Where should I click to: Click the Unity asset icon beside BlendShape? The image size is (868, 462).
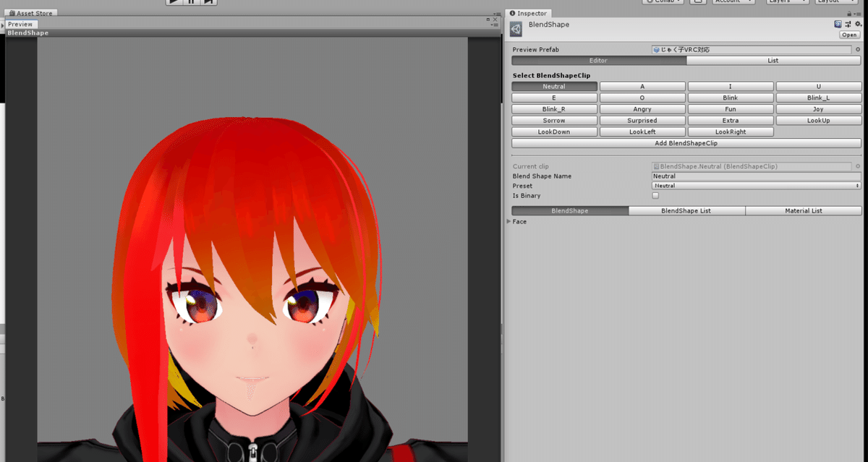516,29
